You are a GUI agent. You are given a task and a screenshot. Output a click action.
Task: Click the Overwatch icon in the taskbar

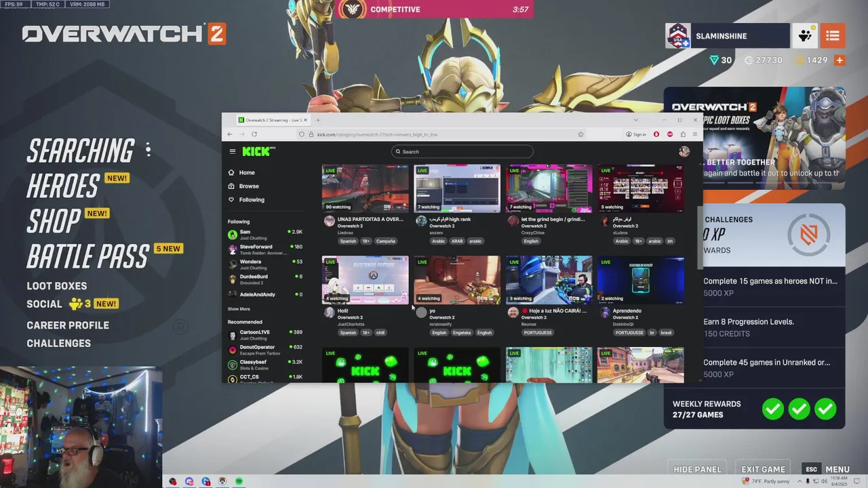pos(222,481)
